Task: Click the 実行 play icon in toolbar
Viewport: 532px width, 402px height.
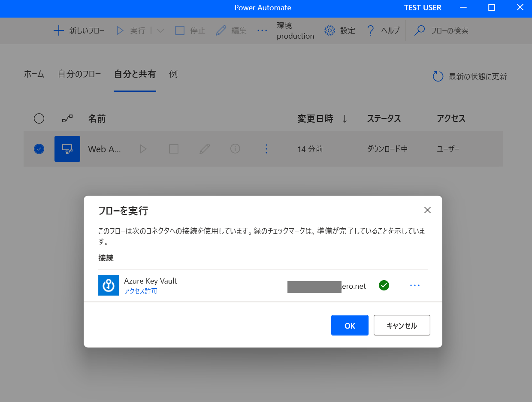Action: (121, 30)
